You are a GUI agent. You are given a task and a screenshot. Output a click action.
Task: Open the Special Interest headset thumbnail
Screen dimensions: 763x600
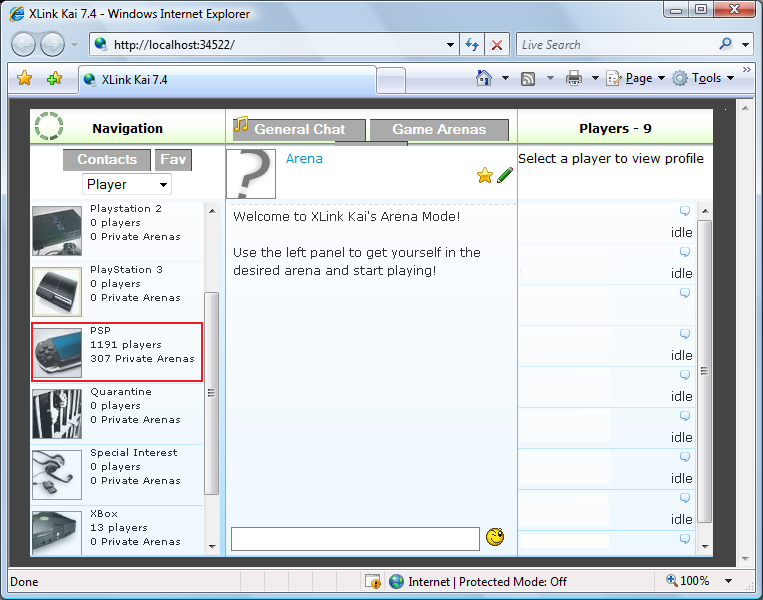[x=57, y=475]
